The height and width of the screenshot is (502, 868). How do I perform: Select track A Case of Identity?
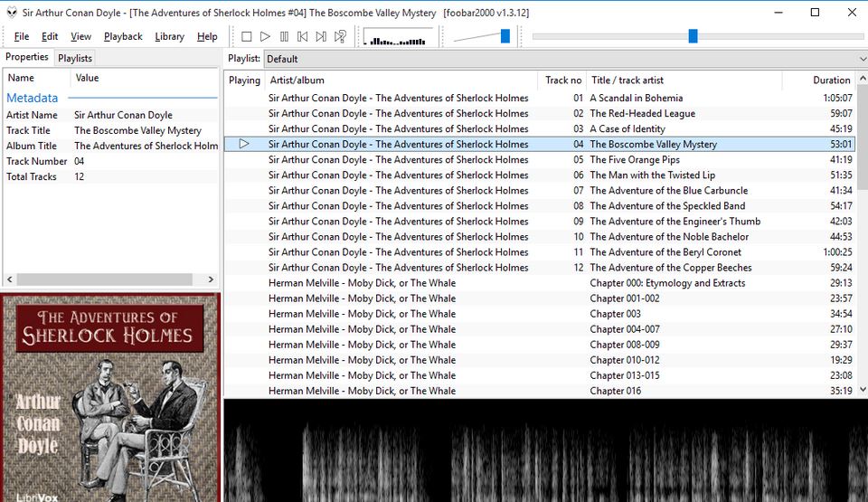540,129
